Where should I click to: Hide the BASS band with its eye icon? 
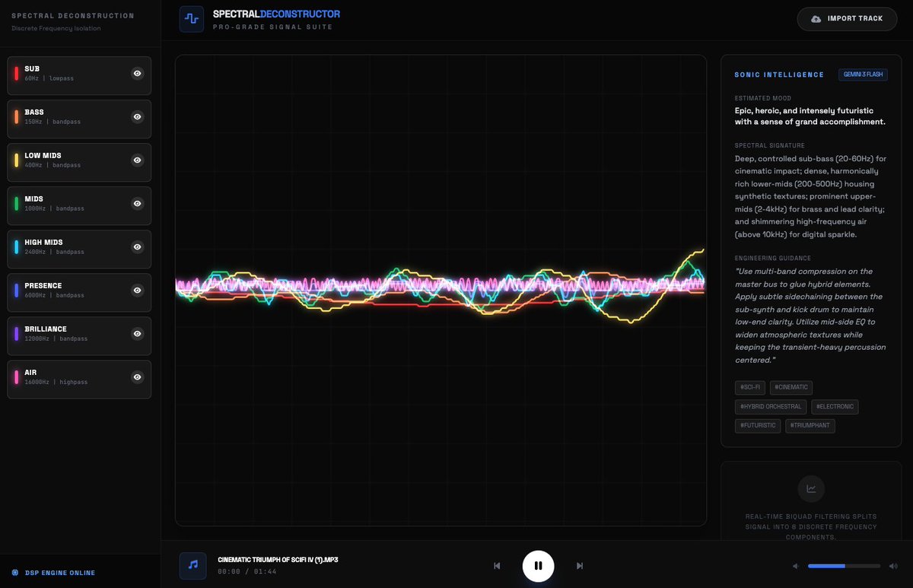coord(137,116)
